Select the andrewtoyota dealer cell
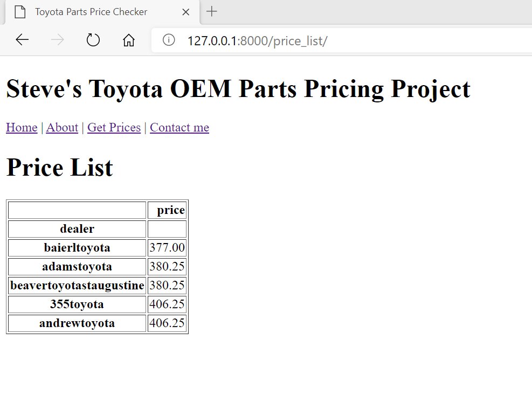The height and width of the screenshot is (395, 532). [x=77, y=323]
